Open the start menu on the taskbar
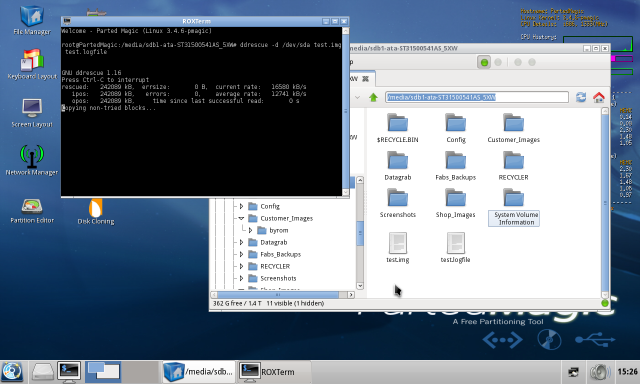The height and width of the screenshot is (384, 640). pyautogui.click(x=12, y=372)
